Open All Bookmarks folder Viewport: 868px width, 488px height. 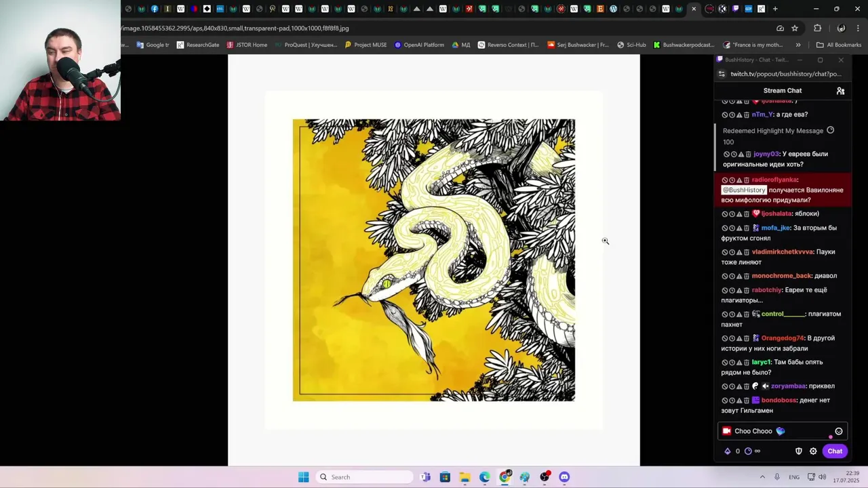coord(838,45)
